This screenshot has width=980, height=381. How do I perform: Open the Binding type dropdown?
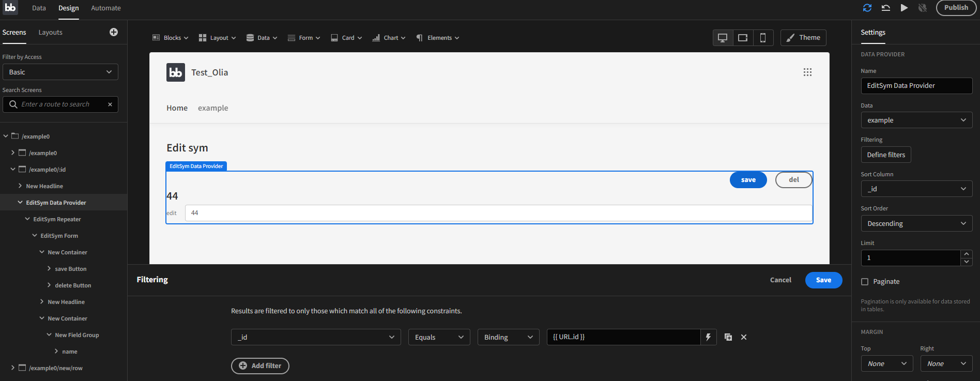pos(509,337)
